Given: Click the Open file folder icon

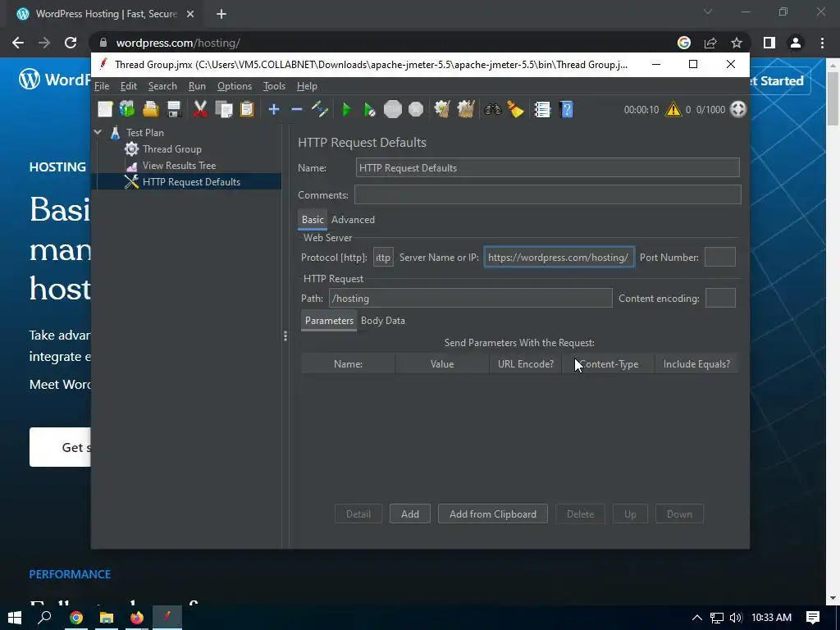Looking at the screenshot, I should [x=151, y=109].
